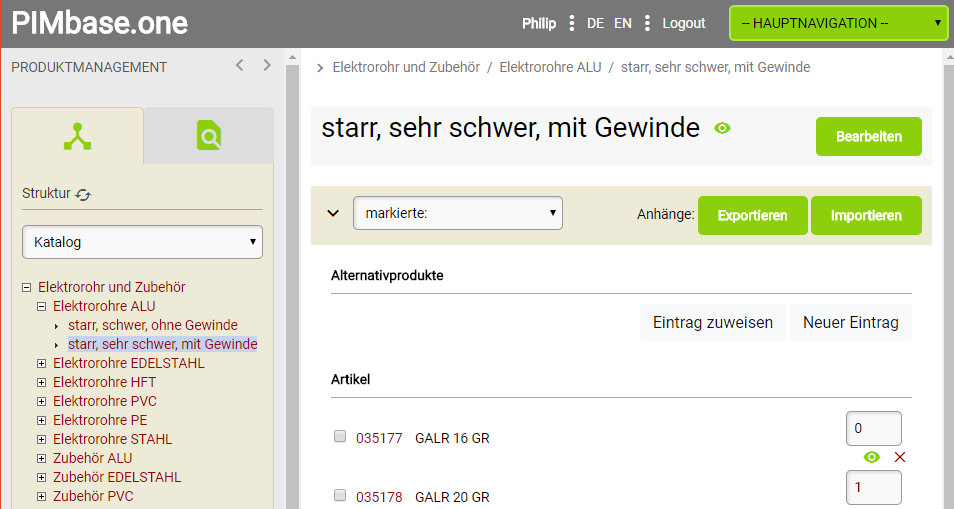The image size is (954, 509).
Task: Switch language to DE
Action: [x=595, y=23]
